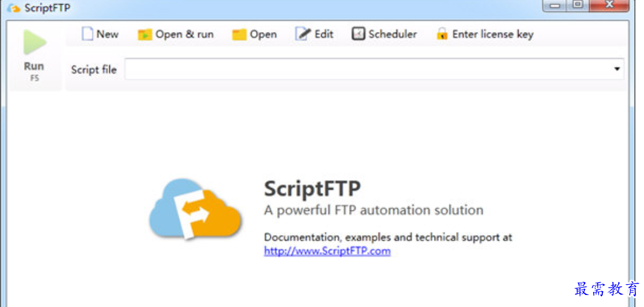Image resolution: width=644 pixels, height=307 pixels.
Task: Focus the Script file input field
Action: [x=374, y=69]
